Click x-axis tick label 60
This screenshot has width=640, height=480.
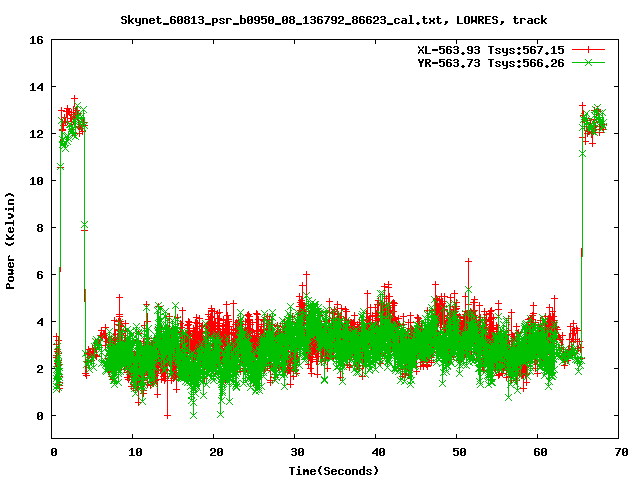point(540,452)
